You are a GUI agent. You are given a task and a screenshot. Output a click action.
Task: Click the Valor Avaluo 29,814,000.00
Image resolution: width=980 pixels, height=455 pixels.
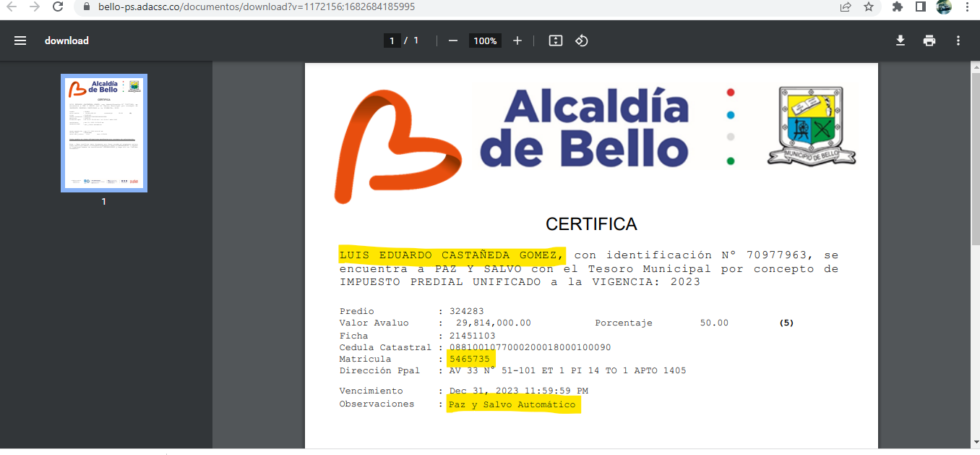pos(494,323)
